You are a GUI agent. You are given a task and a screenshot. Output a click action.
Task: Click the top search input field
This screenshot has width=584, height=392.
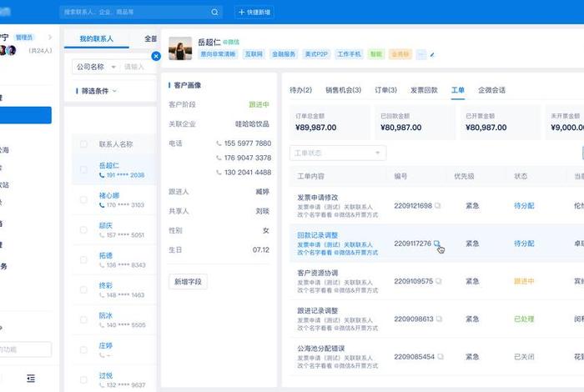click(141, 13)
